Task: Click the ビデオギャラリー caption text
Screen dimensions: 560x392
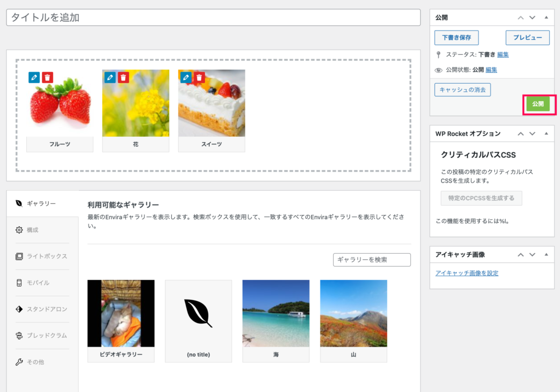Action: click(121, 354)
